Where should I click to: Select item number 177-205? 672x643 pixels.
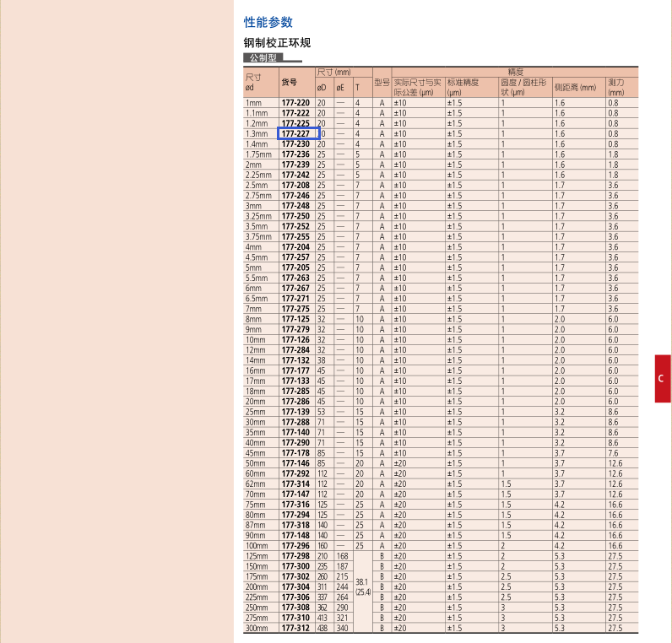pos(295,267)
